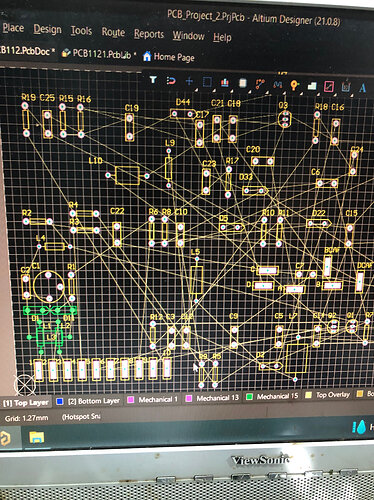Click the place polygon pour icon
The height and width of the screenshot is (500, 374).
click(x=312, y=86)
